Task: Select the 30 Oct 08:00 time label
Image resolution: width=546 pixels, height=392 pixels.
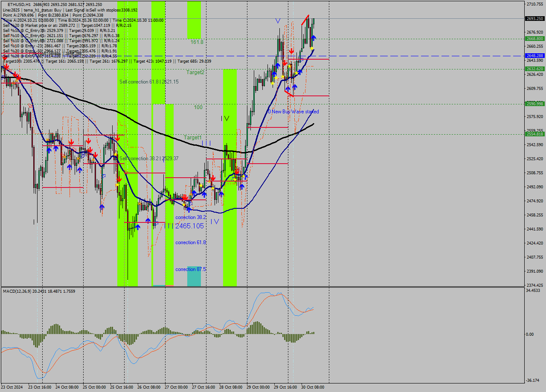Action: tap(313, 387)
